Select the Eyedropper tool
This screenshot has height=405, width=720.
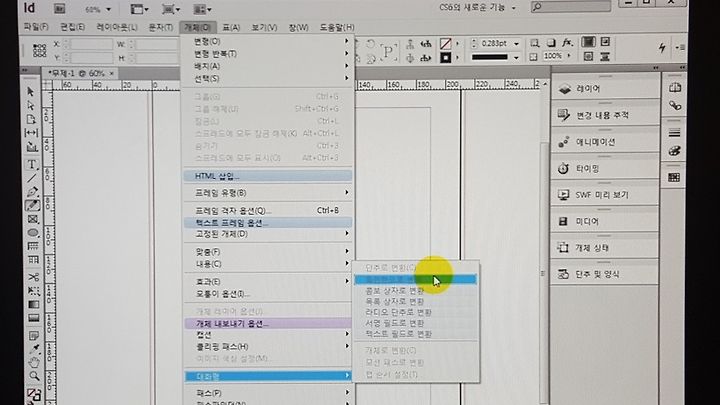[34, 349]
